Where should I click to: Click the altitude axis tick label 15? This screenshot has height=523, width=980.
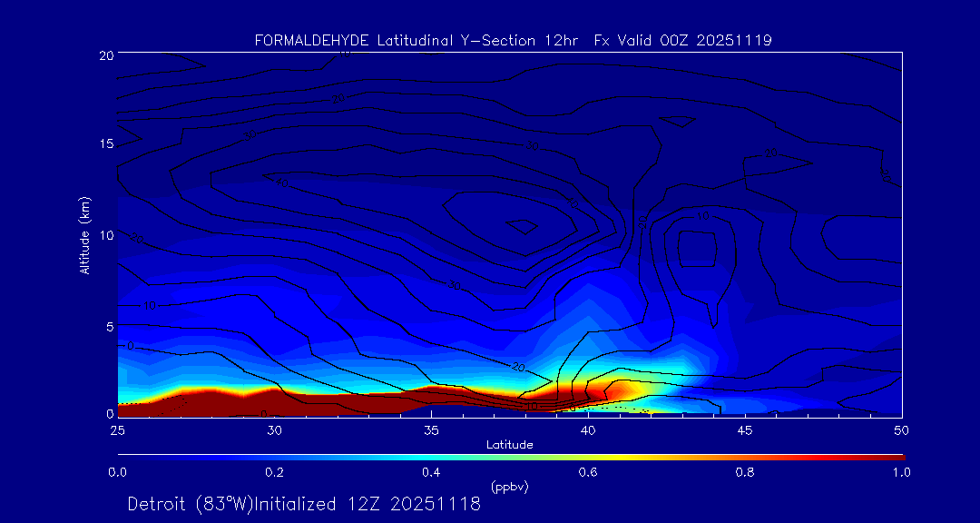click(104, 144)
